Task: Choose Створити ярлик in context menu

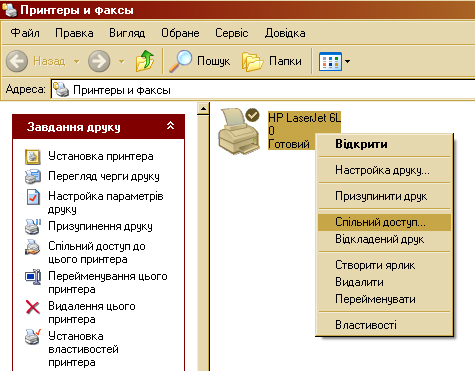Action: click(x=384, y=265)
